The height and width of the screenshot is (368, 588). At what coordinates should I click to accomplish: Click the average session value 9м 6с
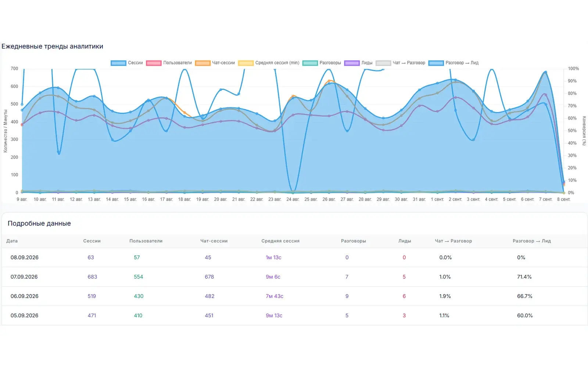coord(273,277)
